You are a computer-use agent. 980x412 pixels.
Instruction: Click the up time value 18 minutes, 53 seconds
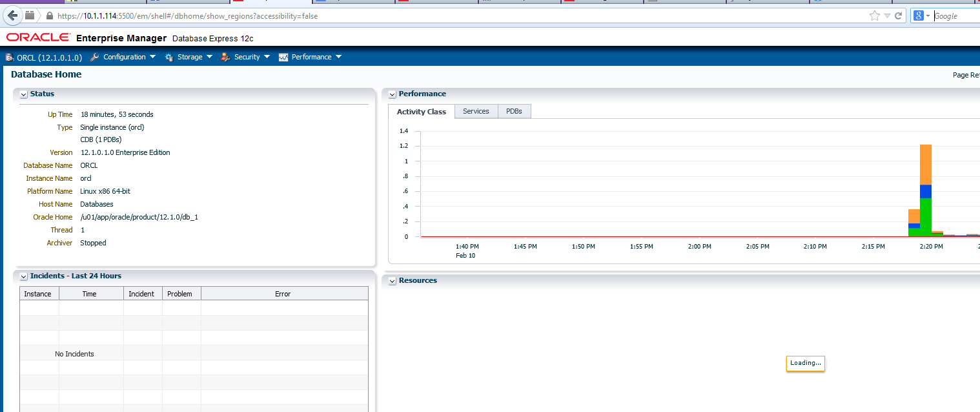pos(117,114)
